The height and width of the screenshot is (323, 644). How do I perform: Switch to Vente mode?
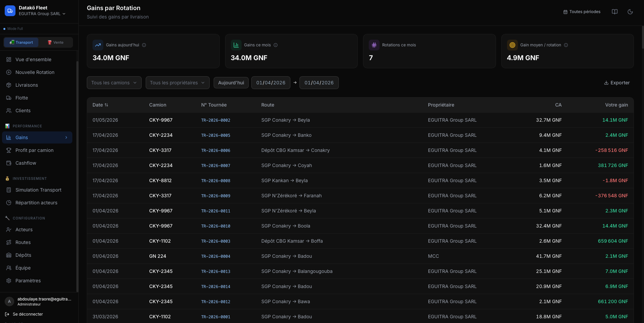pos(56,42)
